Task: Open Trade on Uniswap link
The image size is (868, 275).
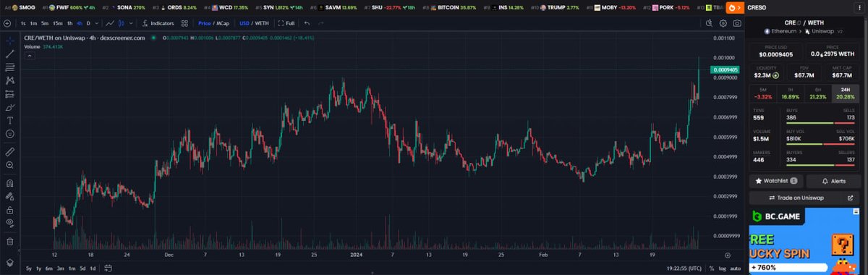Action: (x=804, y=197)
